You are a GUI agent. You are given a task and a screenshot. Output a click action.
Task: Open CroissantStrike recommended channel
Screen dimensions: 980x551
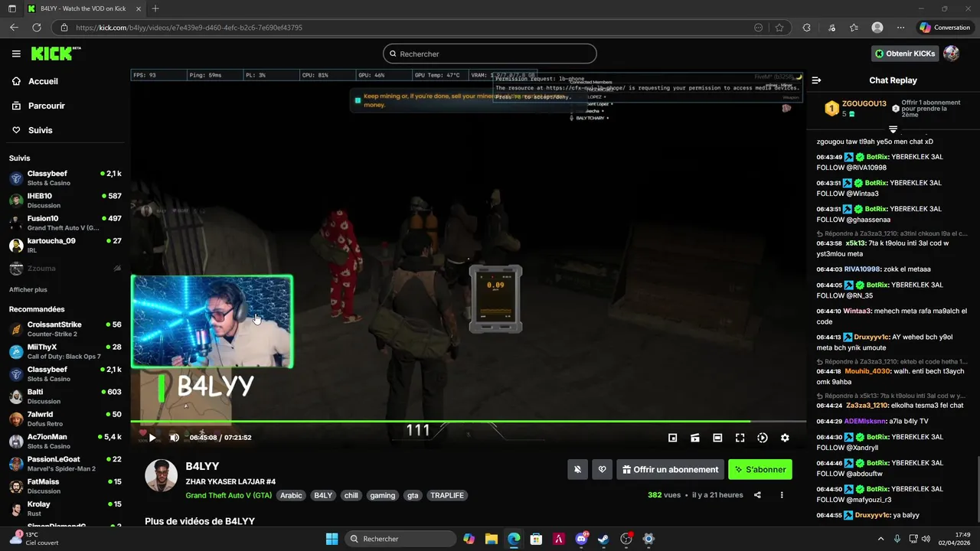[x=65, y=329]
